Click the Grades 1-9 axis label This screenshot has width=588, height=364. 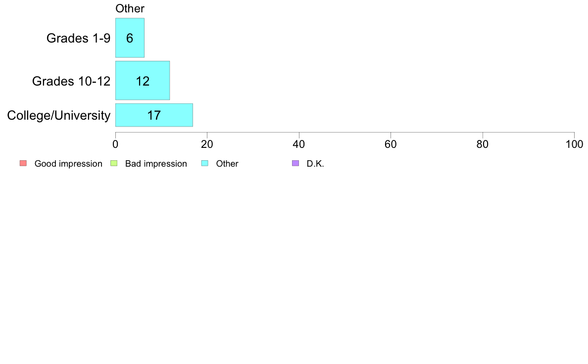pyautogui.click(x=78, y=38)
